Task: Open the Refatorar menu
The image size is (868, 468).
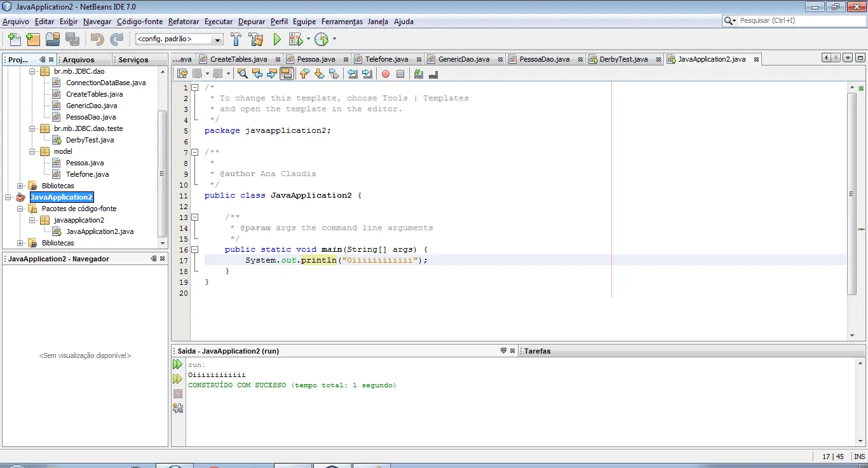Action: coord(184,22)
